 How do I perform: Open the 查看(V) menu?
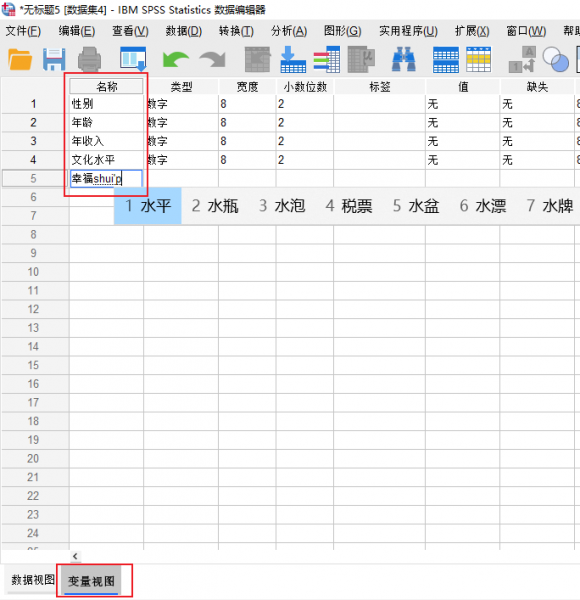pos(130,31)
